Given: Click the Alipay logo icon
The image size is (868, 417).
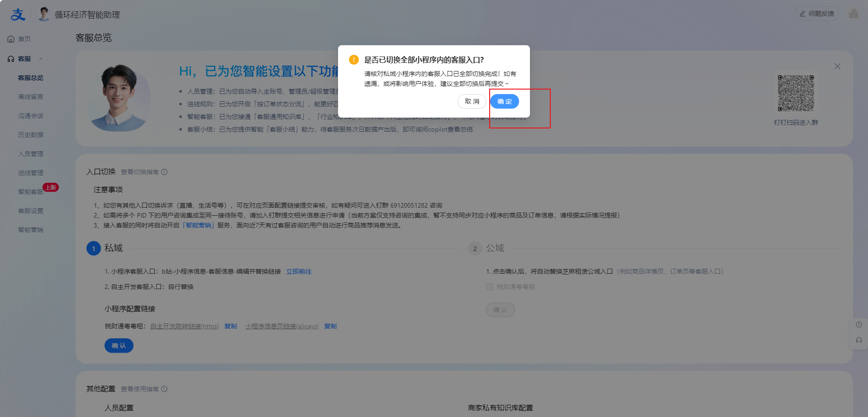Looking at the screenshot, I should 18,14.
